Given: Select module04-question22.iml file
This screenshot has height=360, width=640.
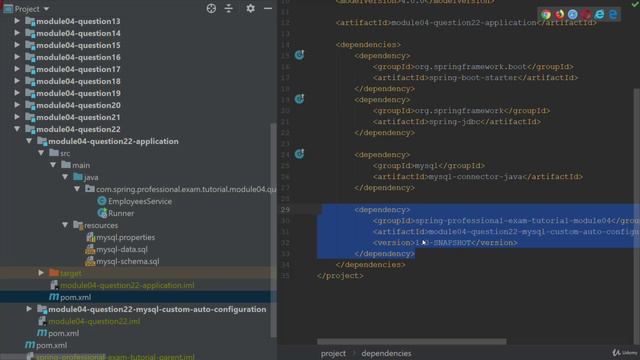Looking at the screenshot, I should coord(94,321).
